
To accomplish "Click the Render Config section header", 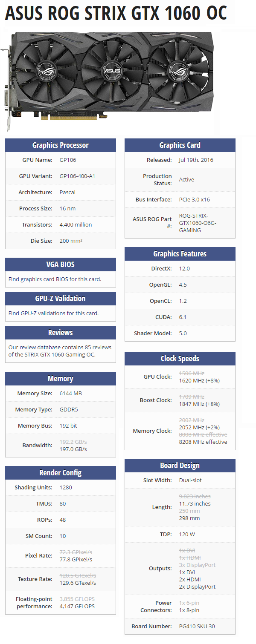I will [x=61, y=473].
